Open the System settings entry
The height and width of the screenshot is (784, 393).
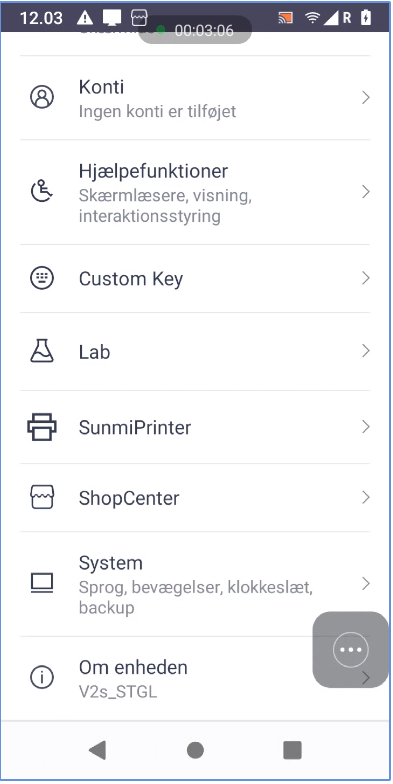coord(195,584)
